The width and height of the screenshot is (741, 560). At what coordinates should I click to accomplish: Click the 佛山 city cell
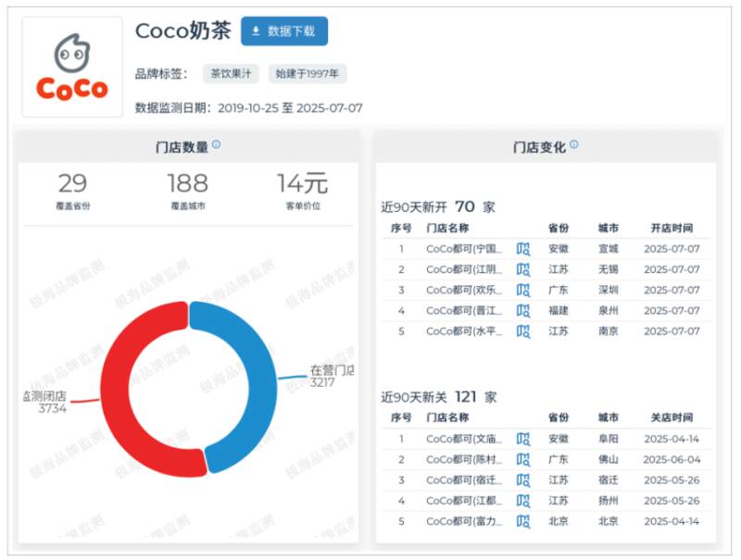pos(609,459)
